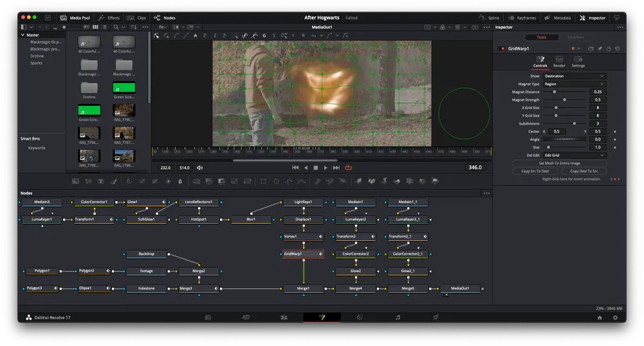644x346 pixels.
Task: Toggle the GridWarp1 enable switch
Action: [x=502, y=48]
